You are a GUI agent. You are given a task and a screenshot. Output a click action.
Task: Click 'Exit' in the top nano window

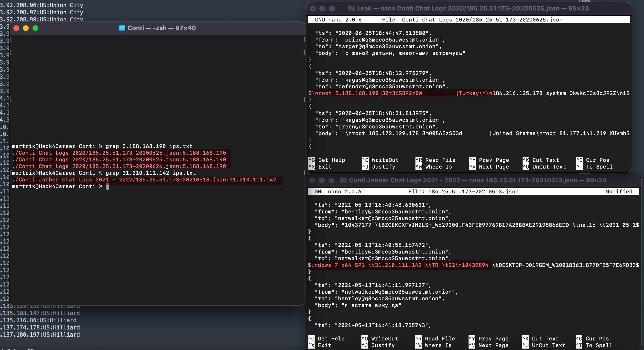(325, 167)
